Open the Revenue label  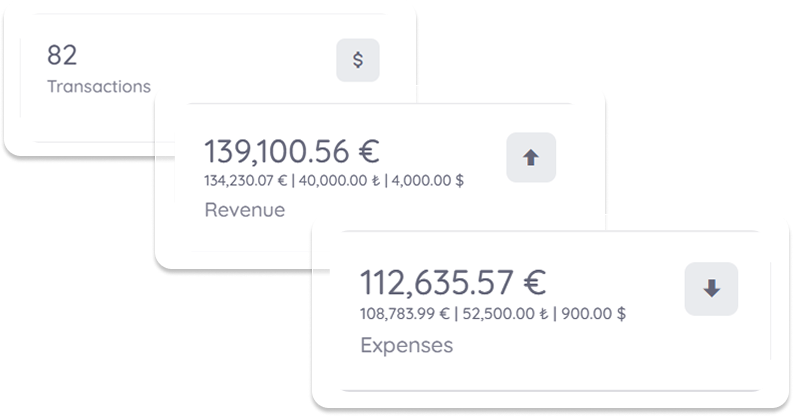tap(245, 210)
